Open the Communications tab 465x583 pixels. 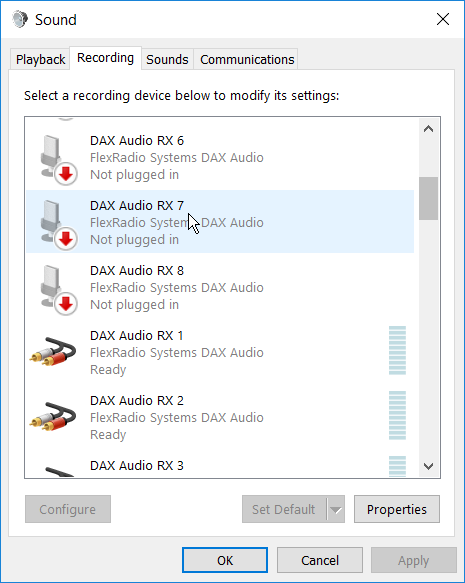click(247, 59)
